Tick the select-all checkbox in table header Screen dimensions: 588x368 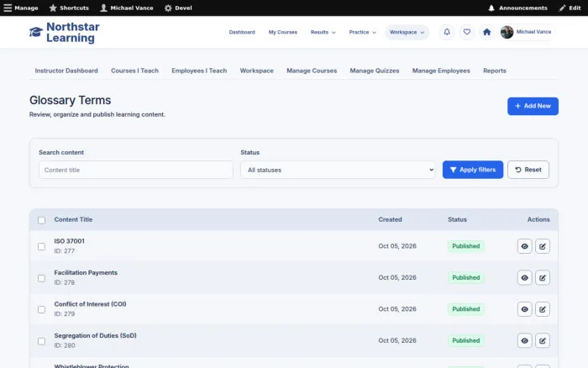point(42,220)
